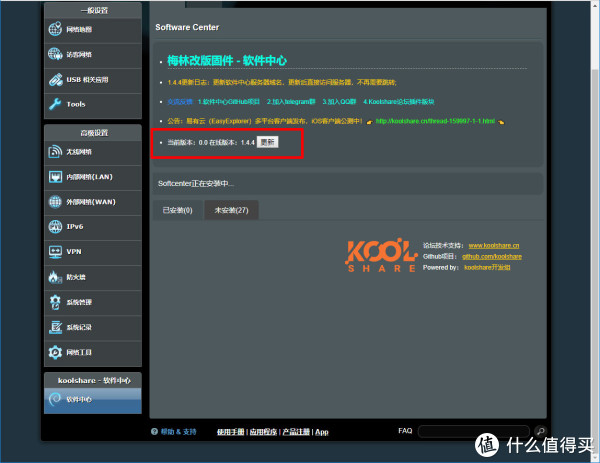
Task: Click the browser vertical scrollbar thumb
Action: pos(594,260)
